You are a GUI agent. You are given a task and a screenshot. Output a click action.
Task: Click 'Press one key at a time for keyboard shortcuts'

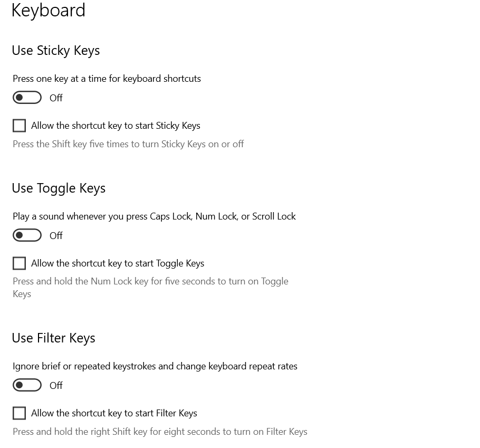pyautogui.click(x=107, y=78)
